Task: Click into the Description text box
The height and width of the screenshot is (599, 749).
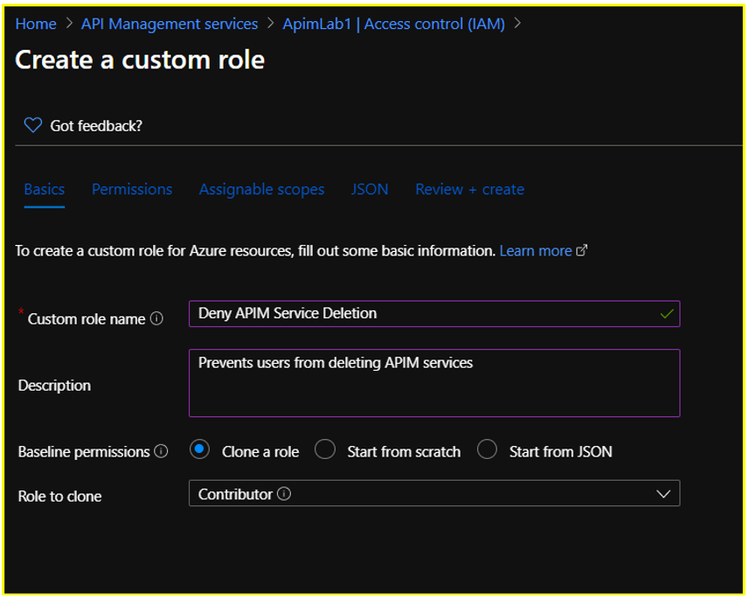Action: [434, 383]
